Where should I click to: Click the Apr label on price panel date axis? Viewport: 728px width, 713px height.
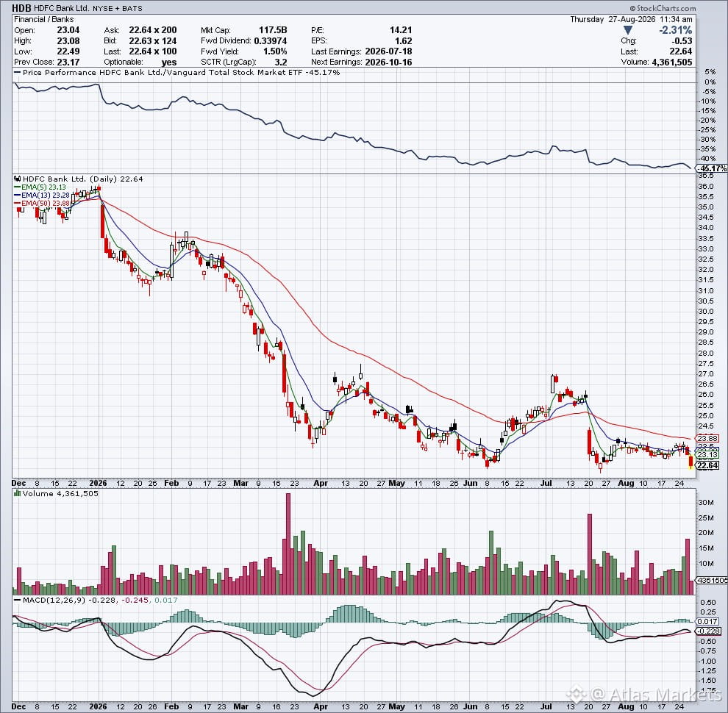pyautogui.click(x=321, y=483)
